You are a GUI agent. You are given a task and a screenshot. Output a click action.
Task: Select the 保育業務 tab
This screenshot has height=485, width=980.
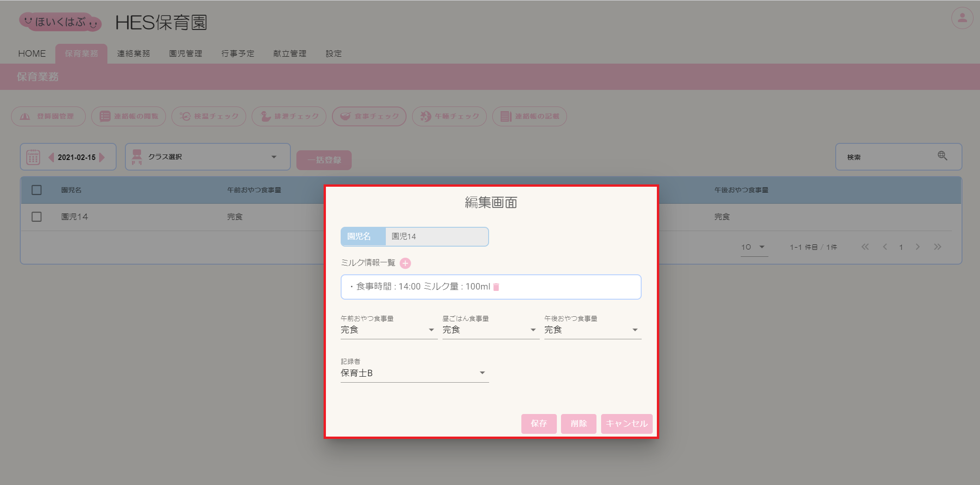[81, 53]
